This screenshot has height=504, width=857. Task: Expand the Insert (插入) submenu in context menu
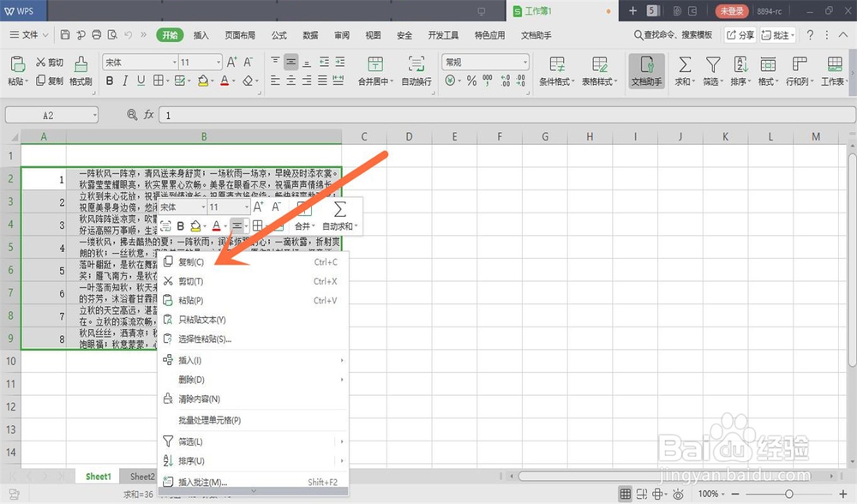[253, 360]
